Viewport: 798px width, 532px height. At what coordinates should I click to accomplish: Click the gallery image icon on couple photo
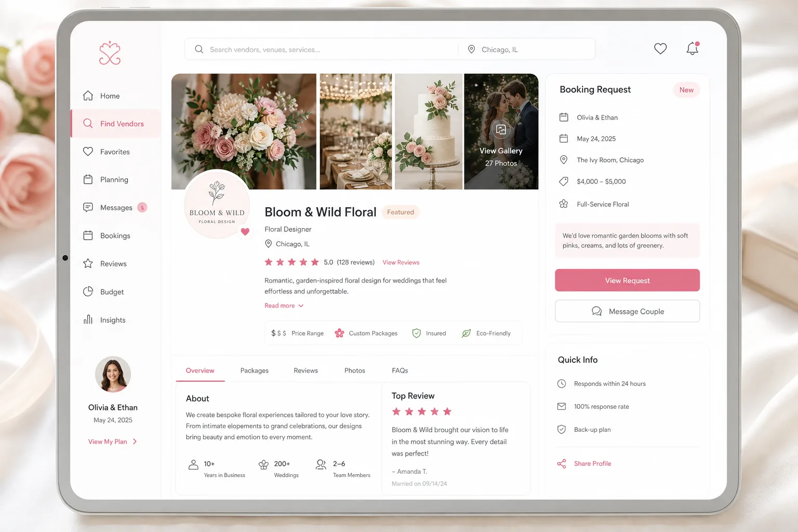[x=501, y=130]
